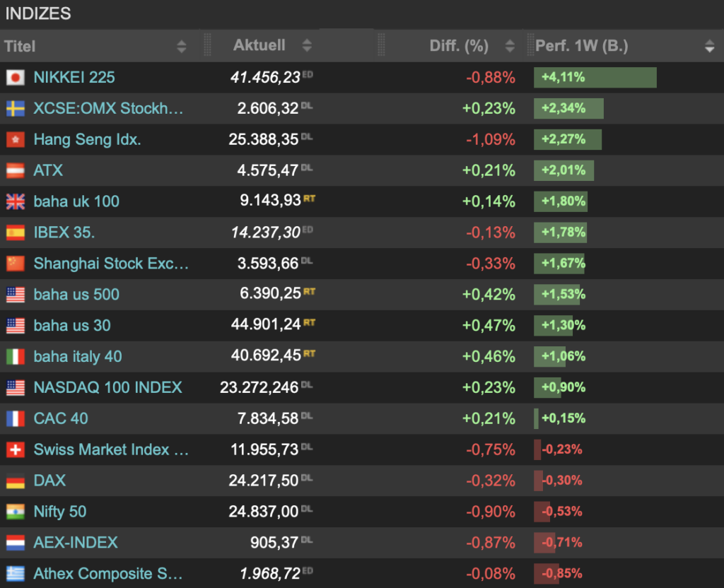
Task: Open the baha us 30 link
Action: pyautogui.click(x=72, y=325)
